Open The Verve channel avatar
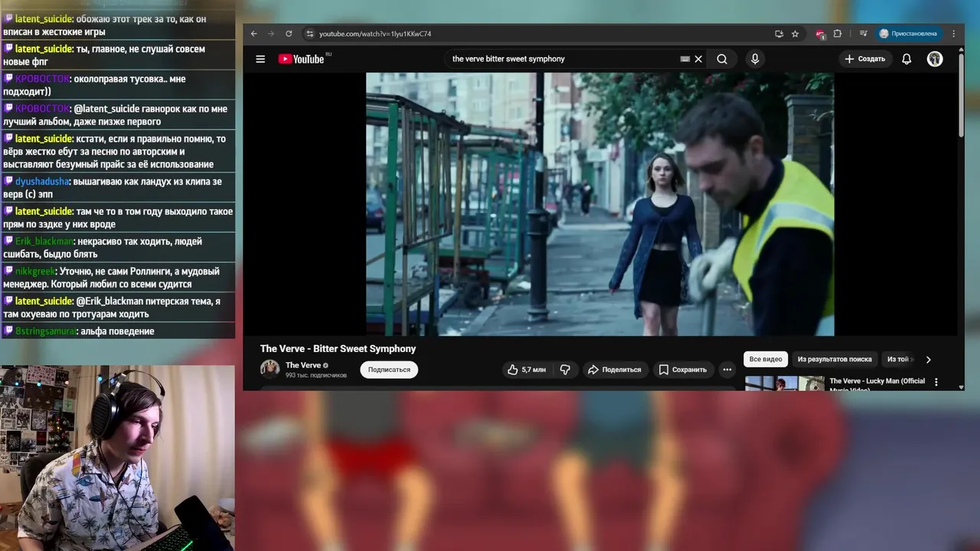The width and height of the screenshot is (980, 551). [269, 369]
